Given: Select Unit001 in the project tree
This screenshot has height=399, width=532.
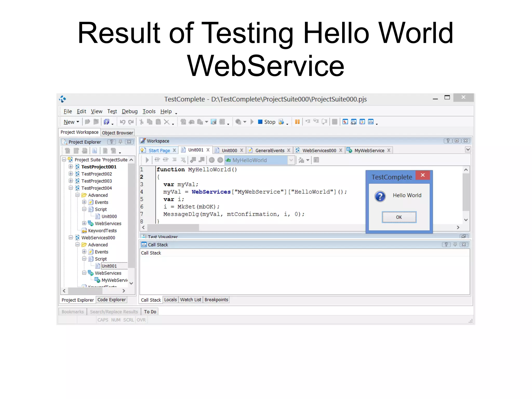Looking at the screenshot, I should pyautogui.click(x=109, y=266).
